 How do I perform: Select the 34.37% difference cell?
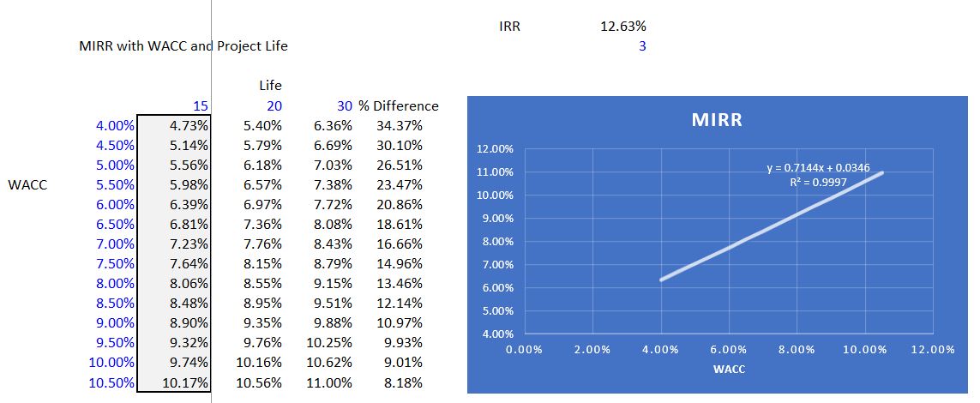pyautogui.click(x=400, y=126)
